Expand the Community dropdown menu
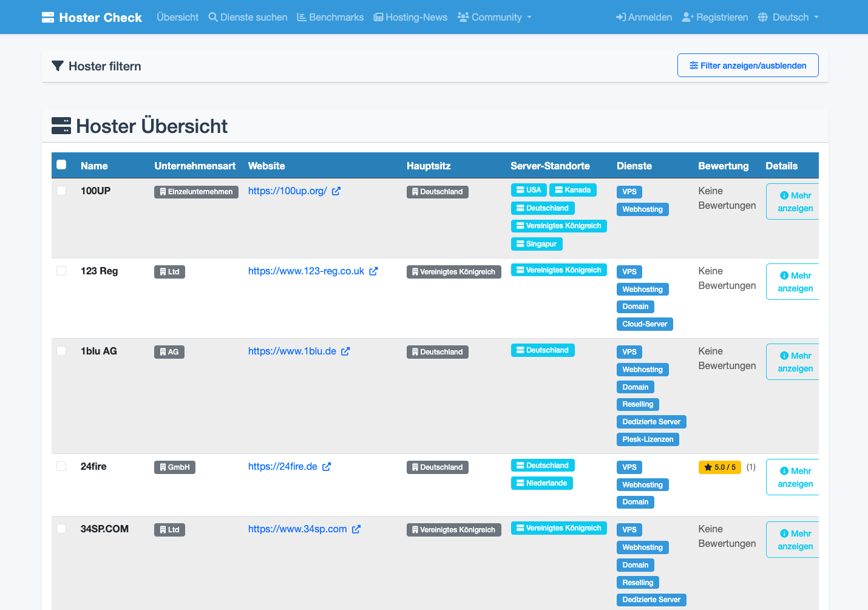Viewport: 868px width, 610px height. click(x=494, y=17)
